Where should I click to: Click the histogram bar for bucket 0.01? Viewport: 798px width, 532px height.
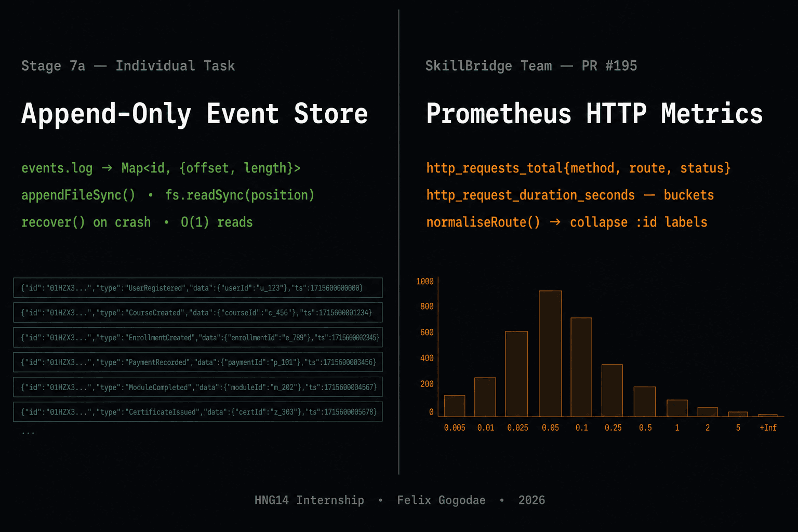click(485, 397)
